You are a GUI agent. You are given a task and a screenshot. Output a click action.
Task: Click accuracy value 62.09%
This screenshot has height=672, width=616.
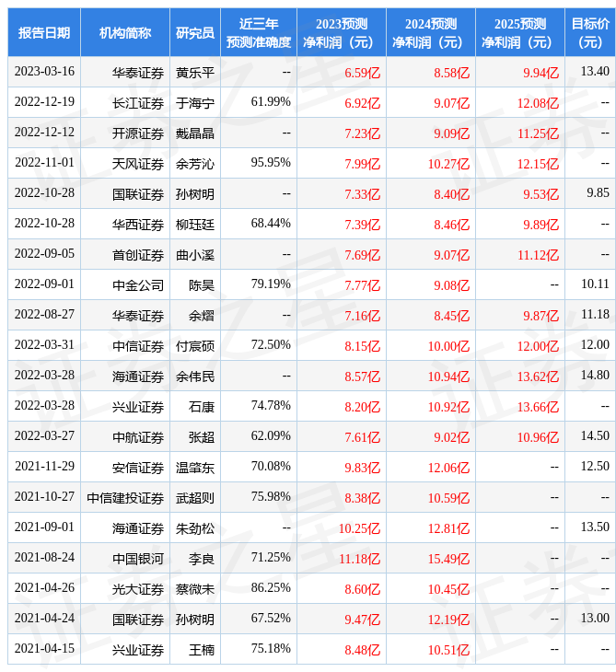[271, 436]
